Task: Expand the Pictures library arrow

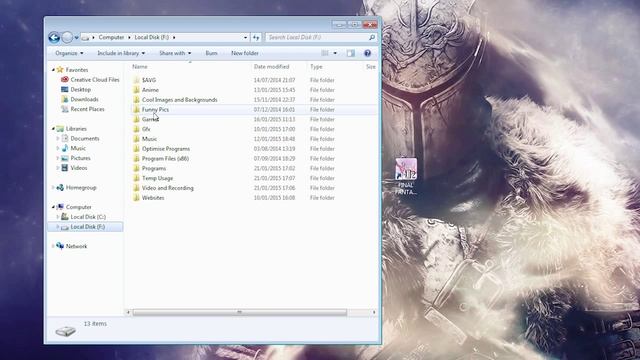Action: coord(58,158)
